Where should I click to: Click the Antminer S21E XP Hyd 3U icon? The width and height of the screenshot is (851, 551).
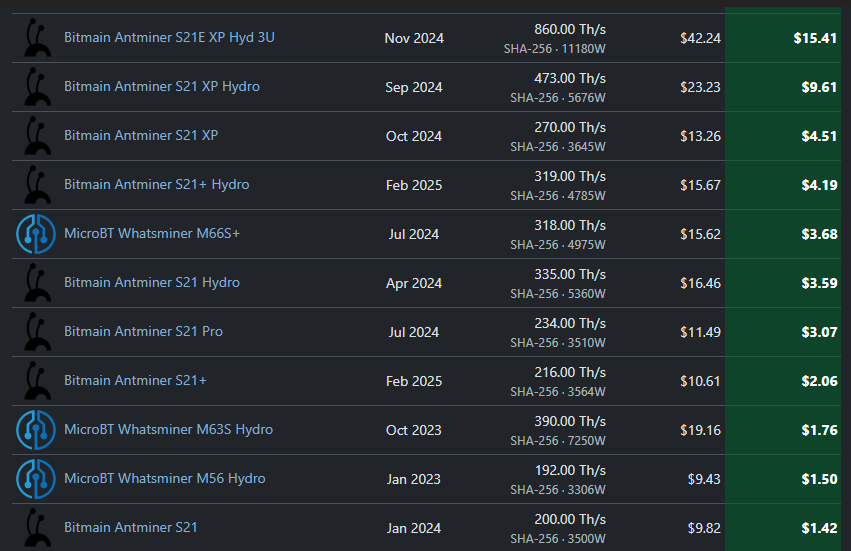37,38
